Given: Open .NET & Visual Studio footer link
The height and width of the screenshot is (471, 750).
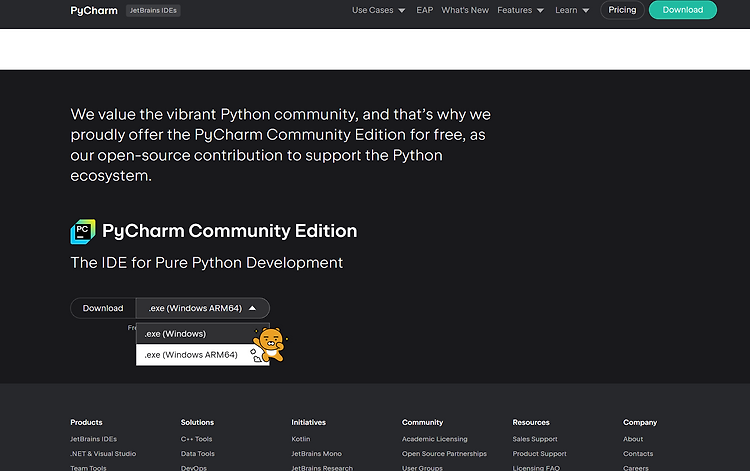Looking at the screenshot, I should click(103, 454).
